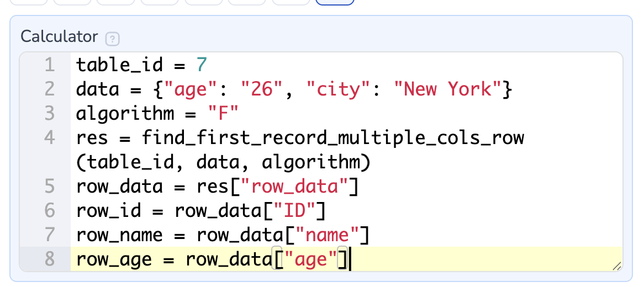
Task: Click the row_name variable on line 7
Action: [x=119, y=235]
